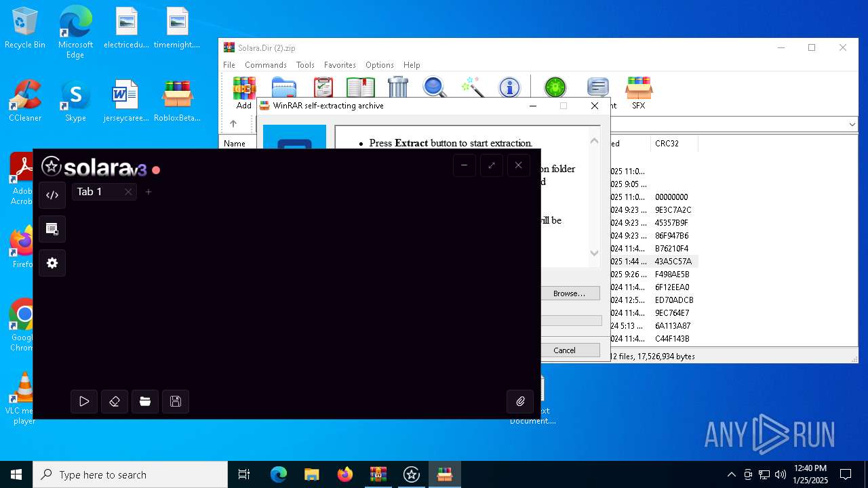
Task: Save the script with Solara's floppy disk button
Action: [x=176, y=401]
